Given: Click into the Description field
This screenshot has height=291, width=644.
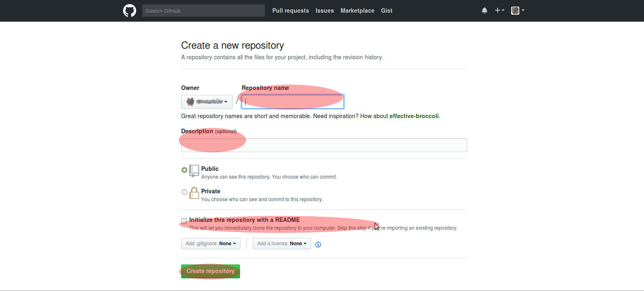Looking at the screenshot, I should (x=324, y=145).
